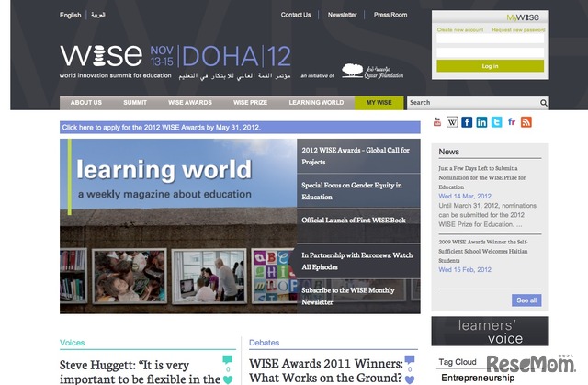Viewport: 588px width, 385px height.
Task: Click the Log in button
Action: 490,66
